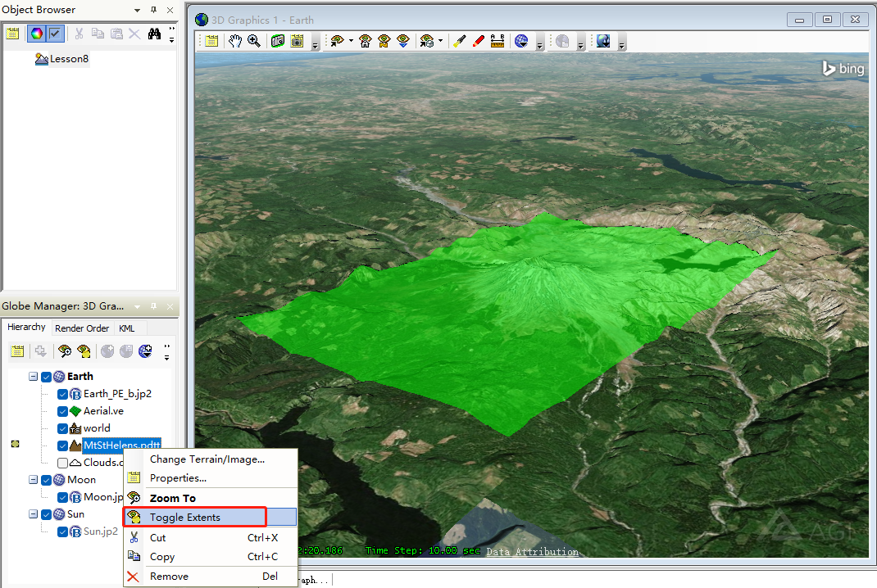
Task: Select the Lesson8 scenario item
Action: point(68,59)
